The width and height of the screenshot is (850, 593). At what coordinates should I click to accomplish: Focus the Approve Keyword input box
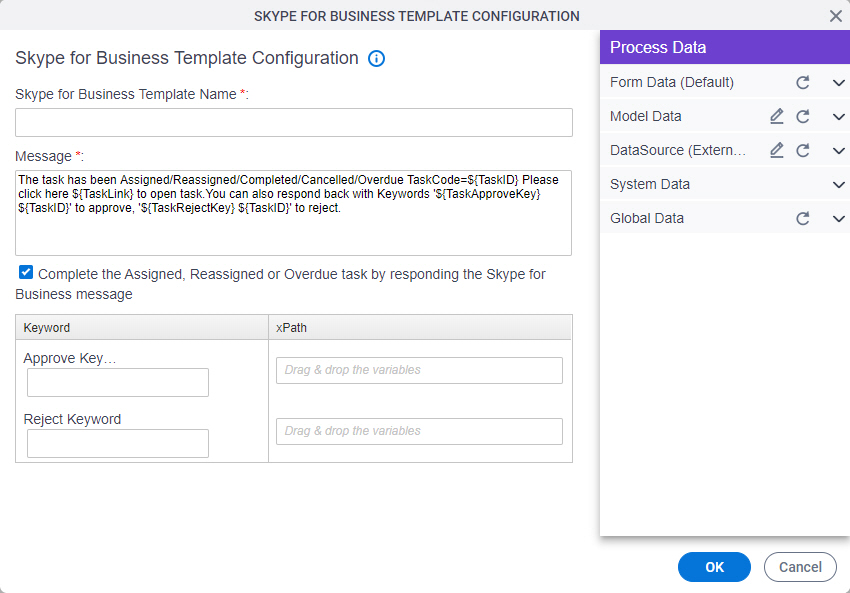[x=118, y=383]
